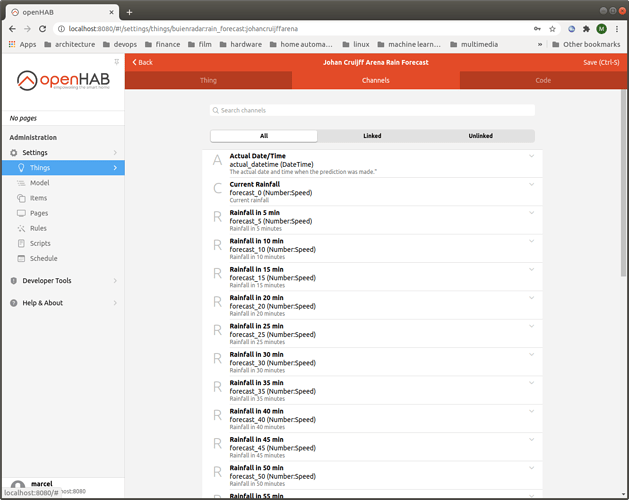Viewport: 629px width, 500px height.
Task: Click the Rules icon in sidebar
Action: pyautogui.click(x=21, y=228)
